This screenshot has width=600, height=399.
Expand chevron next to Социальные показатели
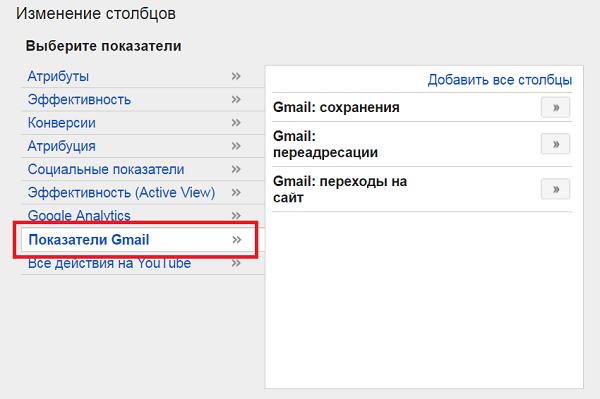tap(236, 169)
